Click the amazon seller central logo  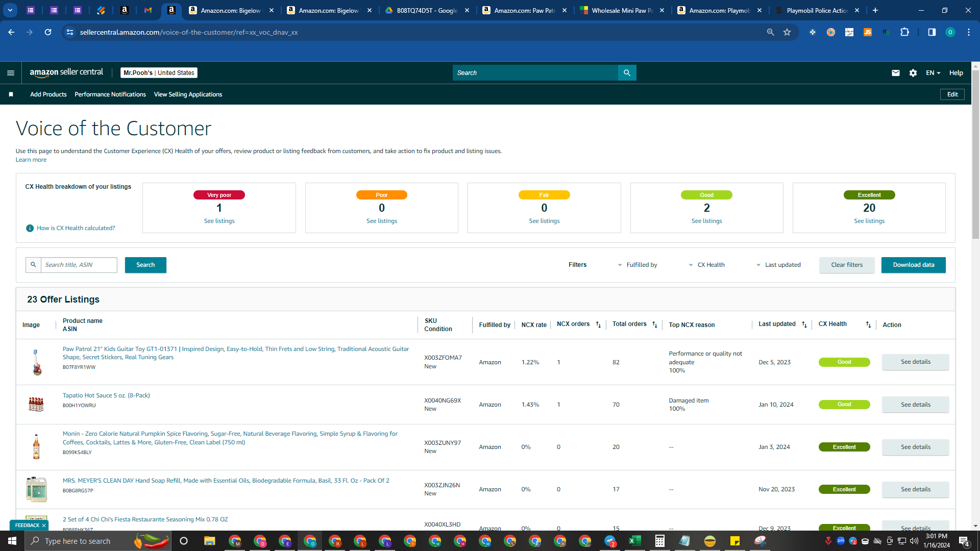tap(66, 72)
